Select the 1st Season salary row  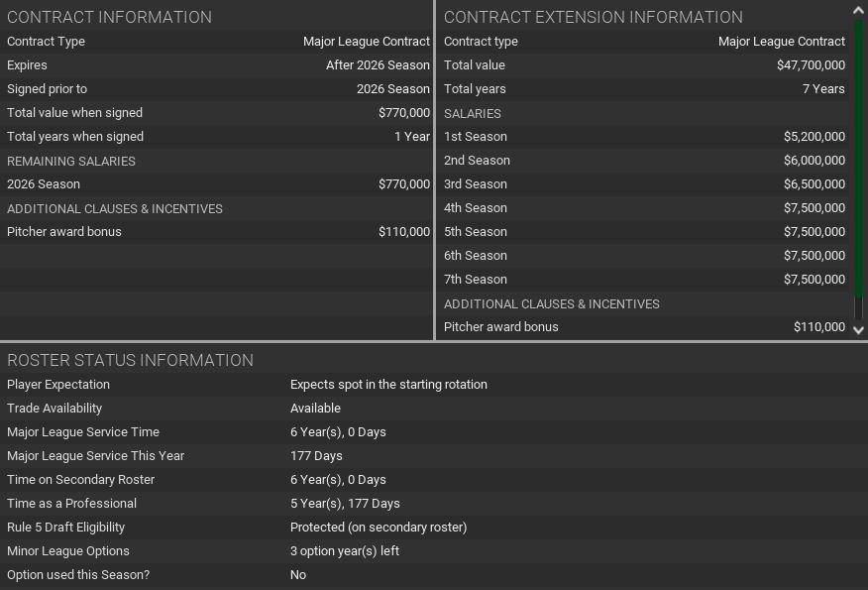click(644, 137)
